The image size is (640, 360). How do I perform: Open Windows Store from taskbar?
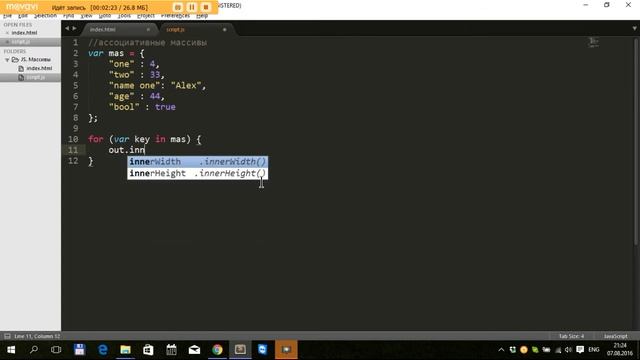coord(148,350)
